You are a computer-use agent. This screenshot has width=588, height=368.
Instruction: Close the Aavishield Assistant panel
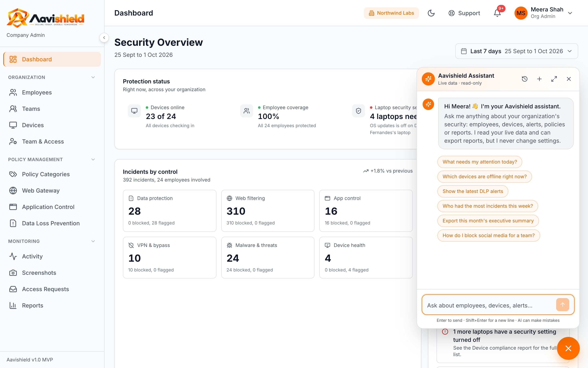point(569,79)
